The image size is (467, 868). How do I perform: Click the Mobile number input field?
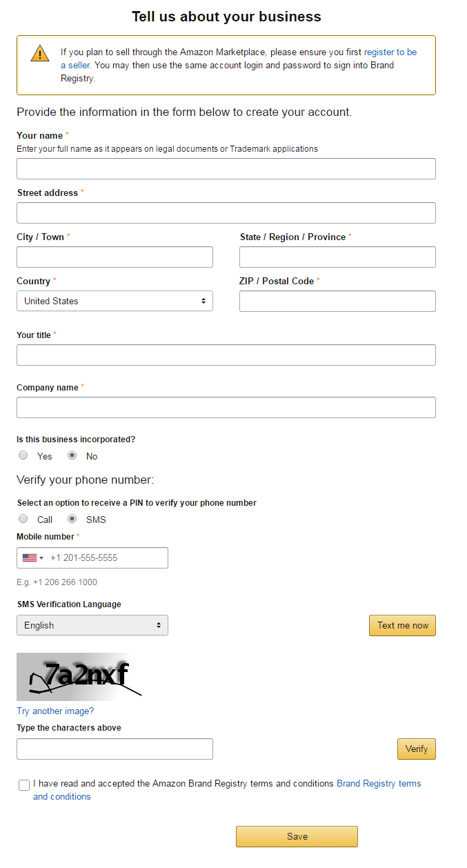click(x=107, y=558)
